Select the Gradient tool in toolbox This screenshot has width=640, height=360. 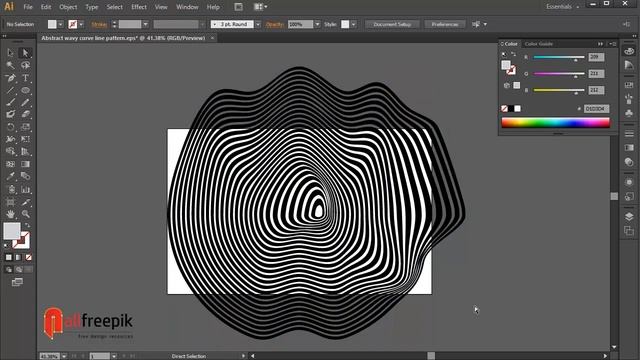click(25, 164)
